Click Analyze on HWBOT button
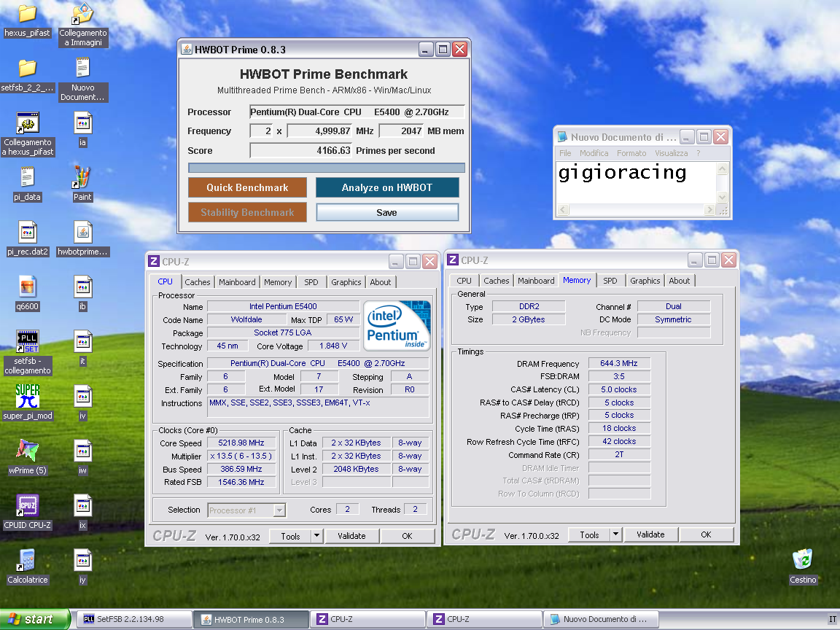The height and width of the screenshot is (630, 840). (386, 187)
